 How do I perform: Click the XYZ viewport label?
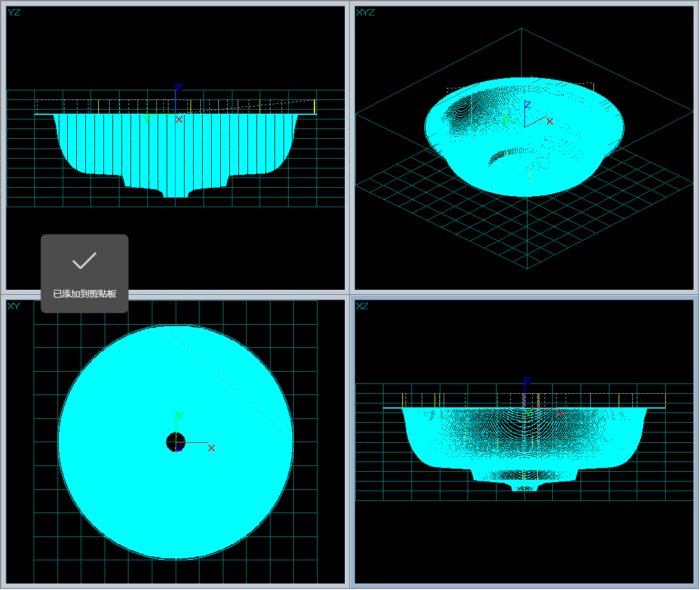(365, 12)
